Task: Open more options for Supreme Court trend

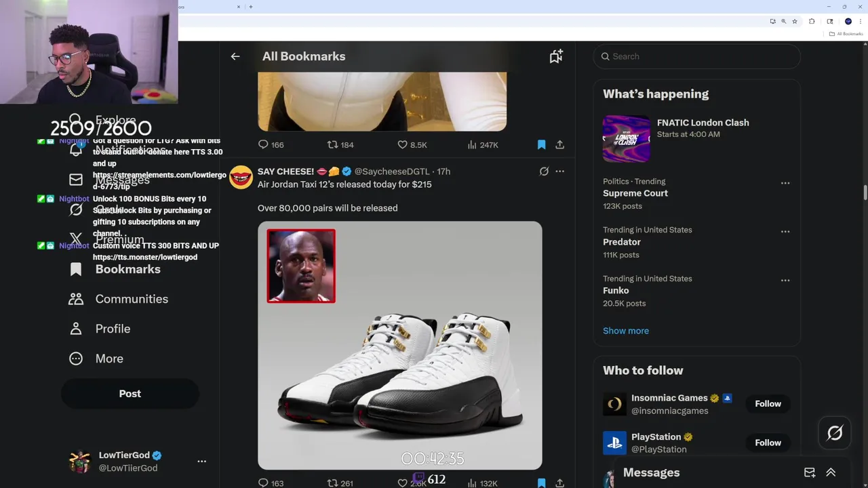Action: tap(785, 183)
